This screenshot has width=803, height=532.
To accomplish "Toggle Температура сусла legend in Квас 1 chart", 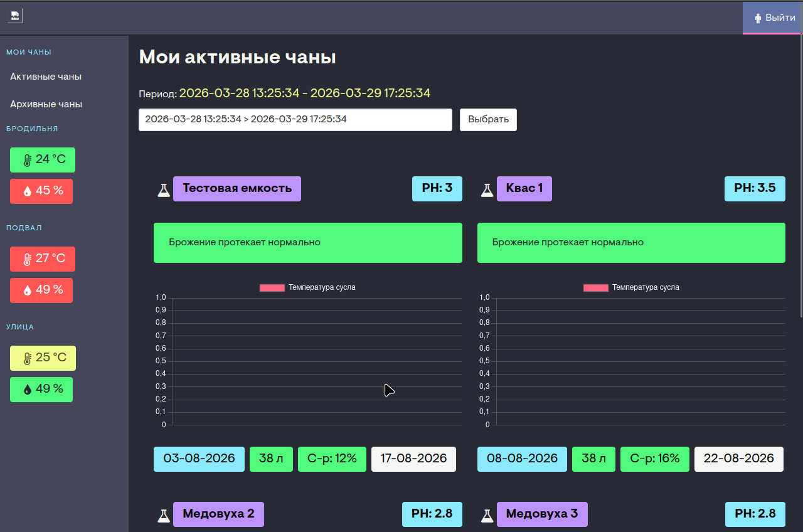I will (631, 287).
